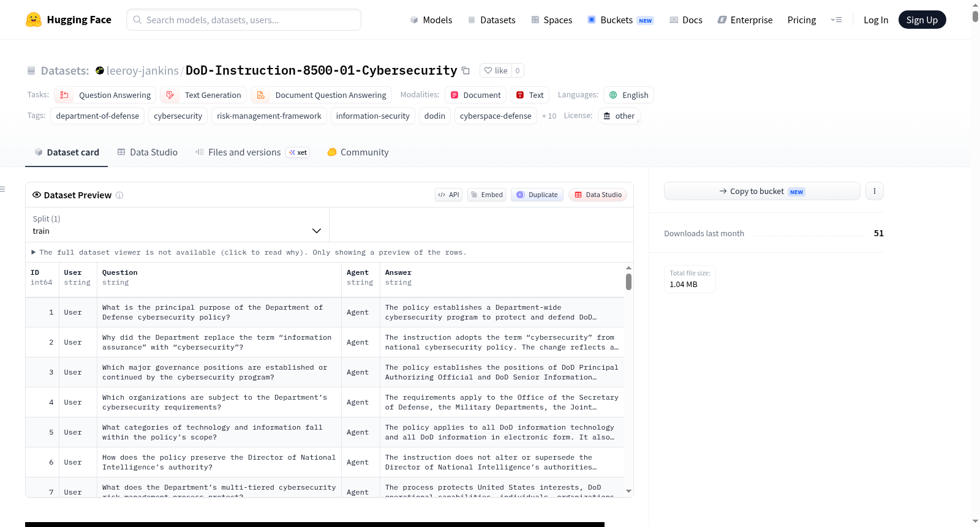Switch to the Dataset card tab
This screenshot has width=980, height=527.
click(66, 152)
